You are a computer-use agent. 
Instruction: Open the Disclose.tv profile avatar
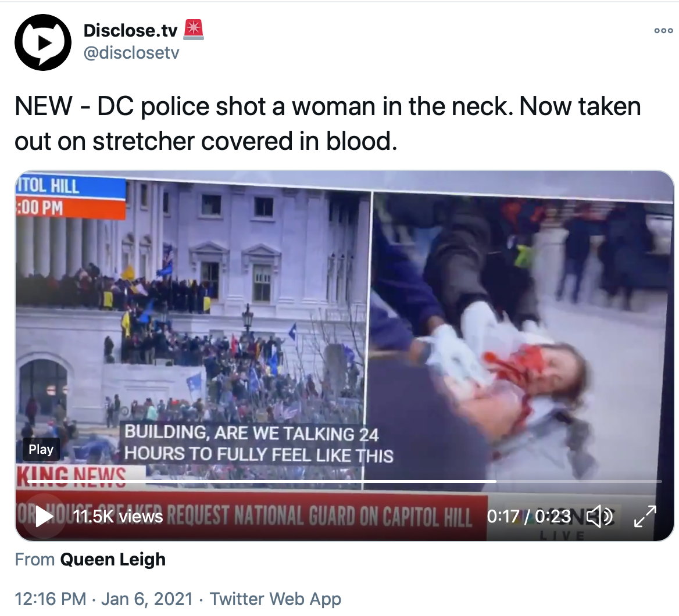(x=43, y=42)
